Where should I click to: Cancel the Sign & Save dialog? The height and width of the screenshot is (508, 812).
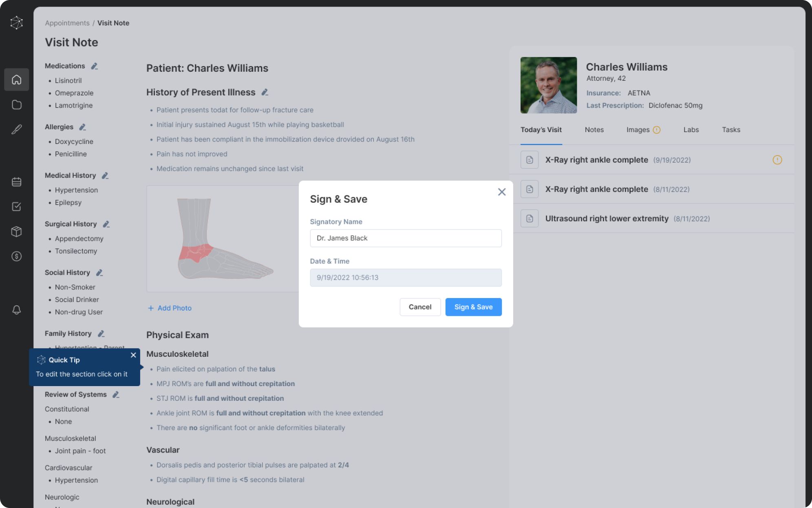[420, 307]
